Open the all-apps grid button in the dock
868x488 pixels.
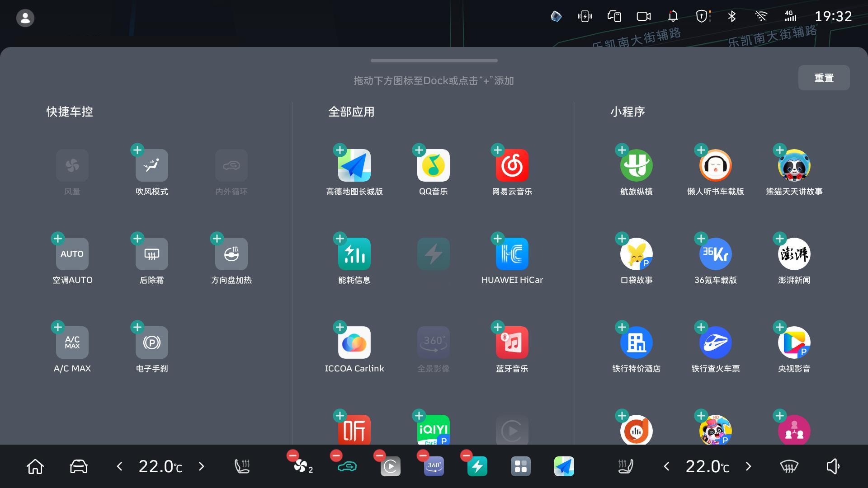(520, 466)
